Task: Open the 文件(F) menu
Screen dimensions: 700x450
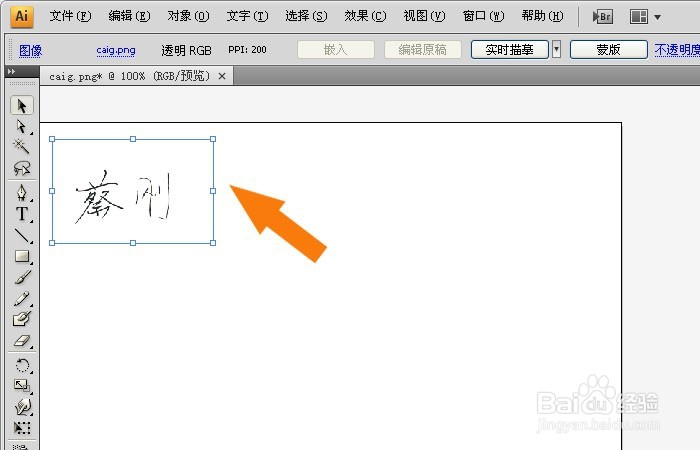Action: [70, 17]
